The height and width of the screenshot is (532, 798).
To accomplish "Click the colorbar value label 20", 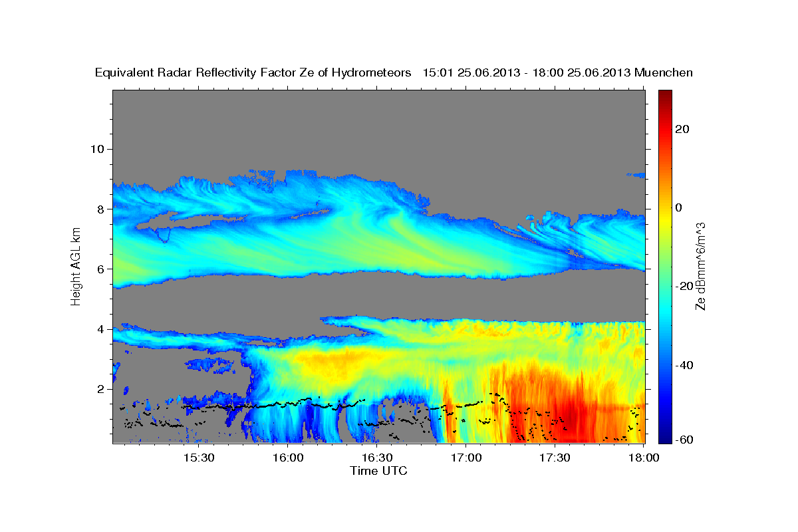I will click(682, 129).
